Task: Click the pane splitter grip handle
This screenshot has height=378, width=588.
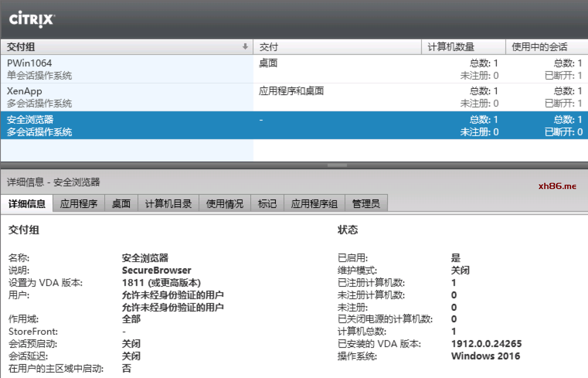Action: tap(337, 165)
